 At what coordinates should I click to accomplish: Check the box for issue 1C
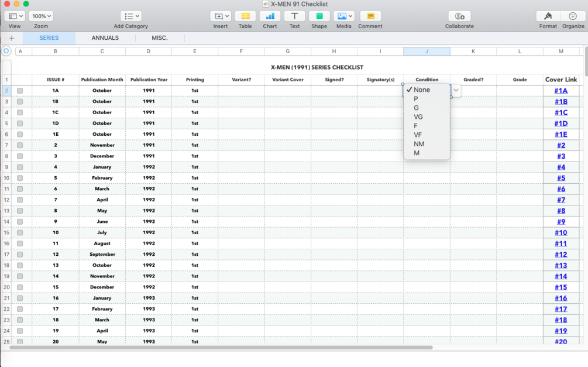click(20, 112)
